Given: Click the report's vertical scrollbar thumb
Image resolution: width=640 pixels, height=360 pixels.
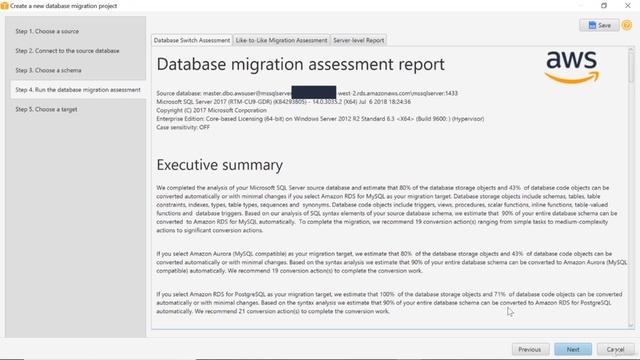Looking at the screenshot, I should tap(631, 67).
